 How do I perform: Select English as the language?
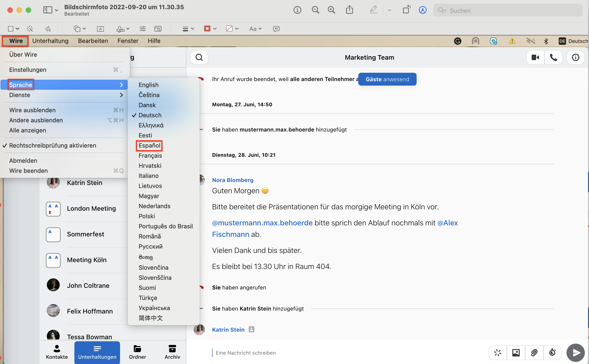click(149, 85)
